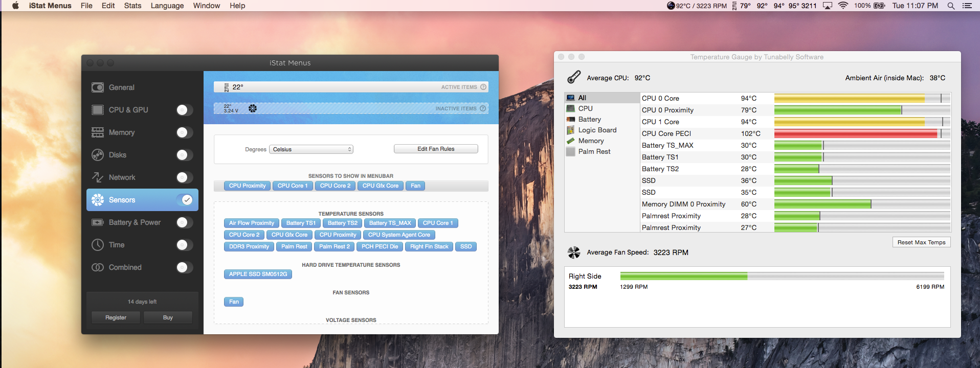Click the Fan tag under Fan Sensors
This screenshot has width=980, height=368.
(x=234, y=302)
